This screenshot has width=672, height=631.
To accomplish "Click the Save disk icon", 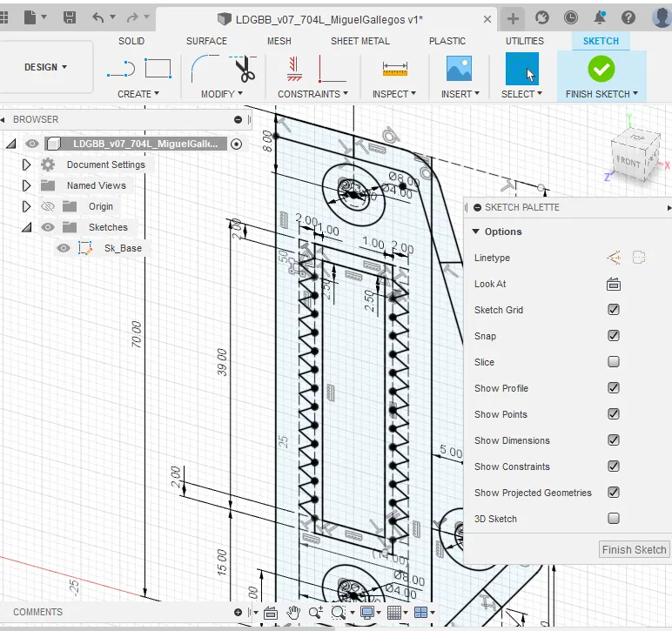I will click(70, 17).
